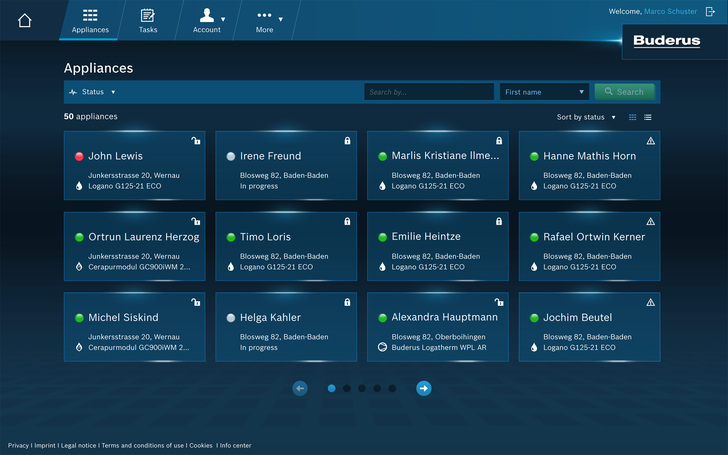This screenshot has height=455, width=728.
Task: Switch to grid view layout
Action: pos(632,118)
